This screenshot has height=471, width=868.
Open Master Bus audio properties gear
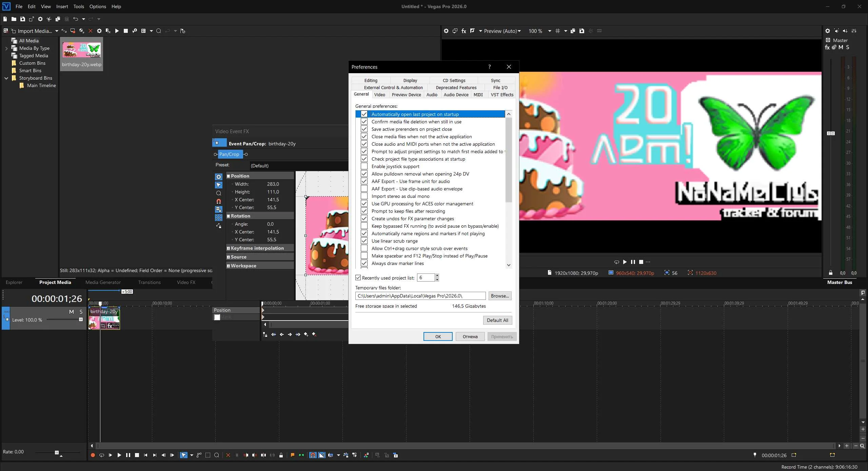tap(828, 31)
